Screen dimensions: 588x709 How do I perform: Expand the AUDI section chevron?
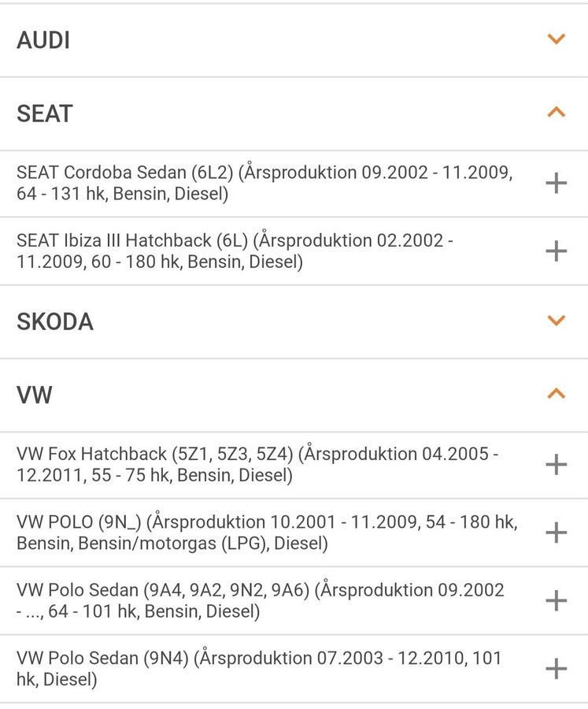[x=556, y=39]
